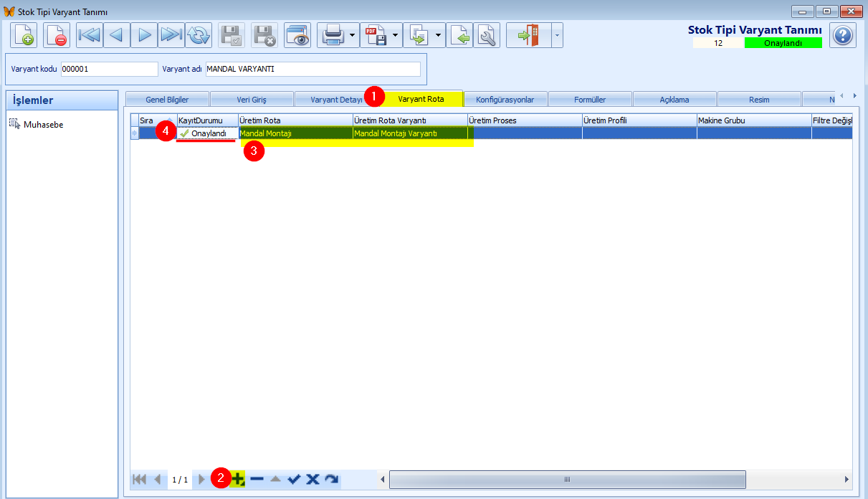Click the Makine Grubu column header
Screen dimensions: 868x499
pyautogui.click(x=754, y=120)
